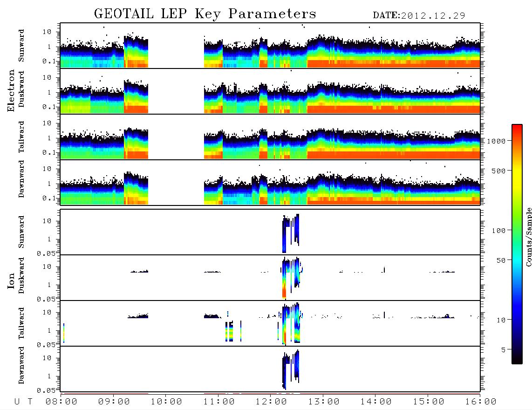The image size is (532, 410).
Task: Click the "50" colorbar tick label
Action: click(501, 260)
